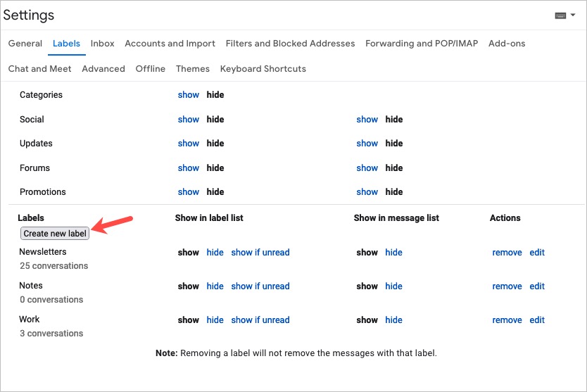Show Promotions in the label list
The width and height of the screenshot is (587, 392).
pos(189,192)
